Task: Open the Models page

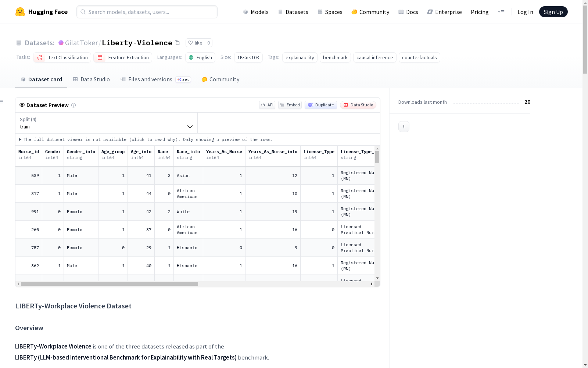Action: click(256, 12)
